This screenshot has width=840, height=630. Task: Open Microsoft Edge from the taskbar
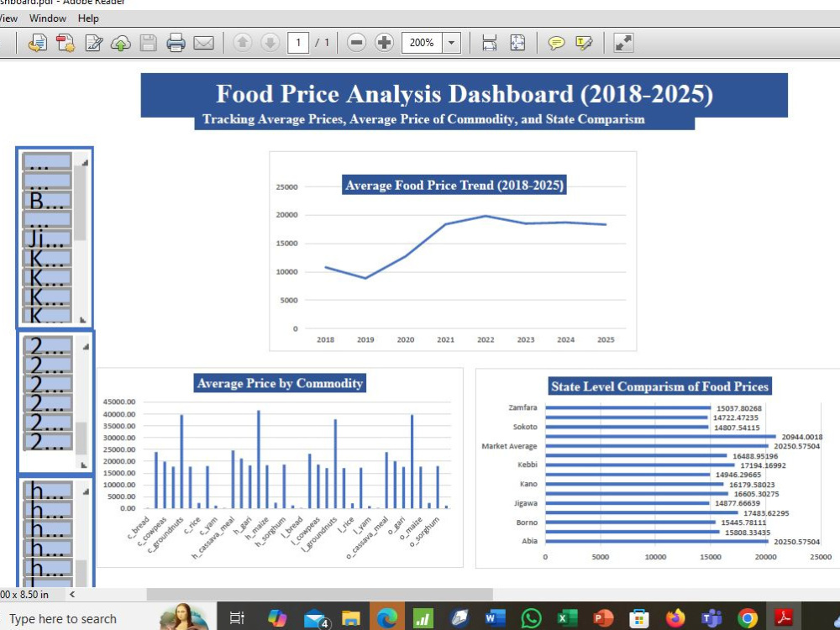pos(386,618)
